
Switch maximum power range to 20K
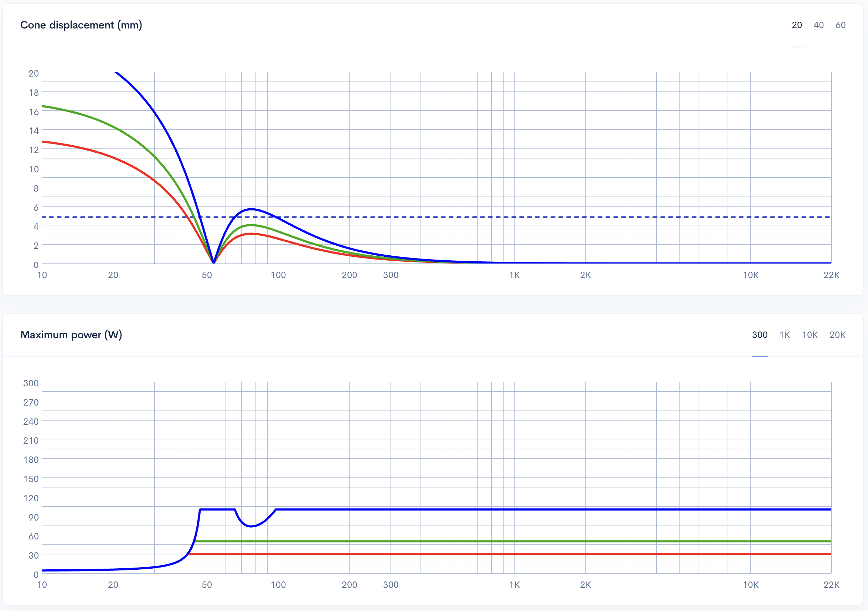coord(837,335)
